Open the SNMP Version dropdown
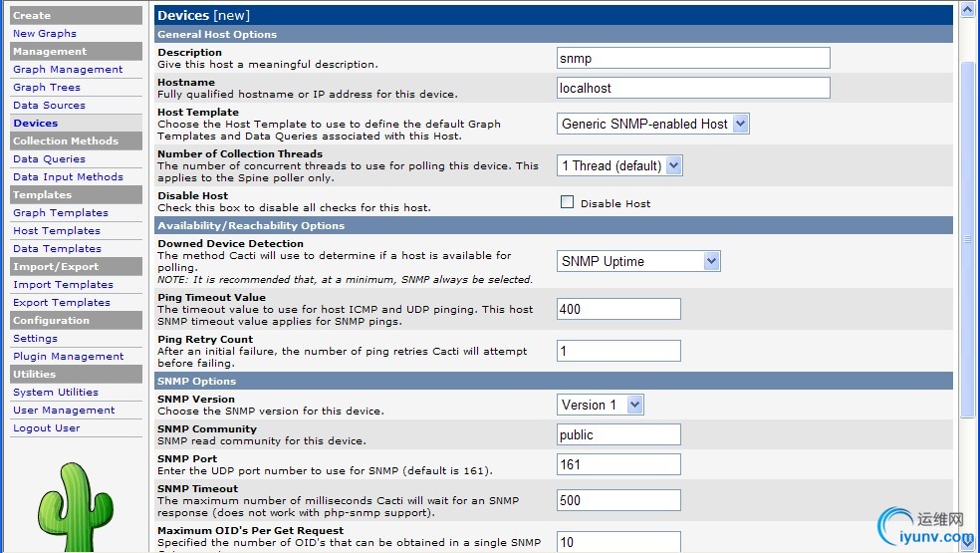 coord(600,405)
